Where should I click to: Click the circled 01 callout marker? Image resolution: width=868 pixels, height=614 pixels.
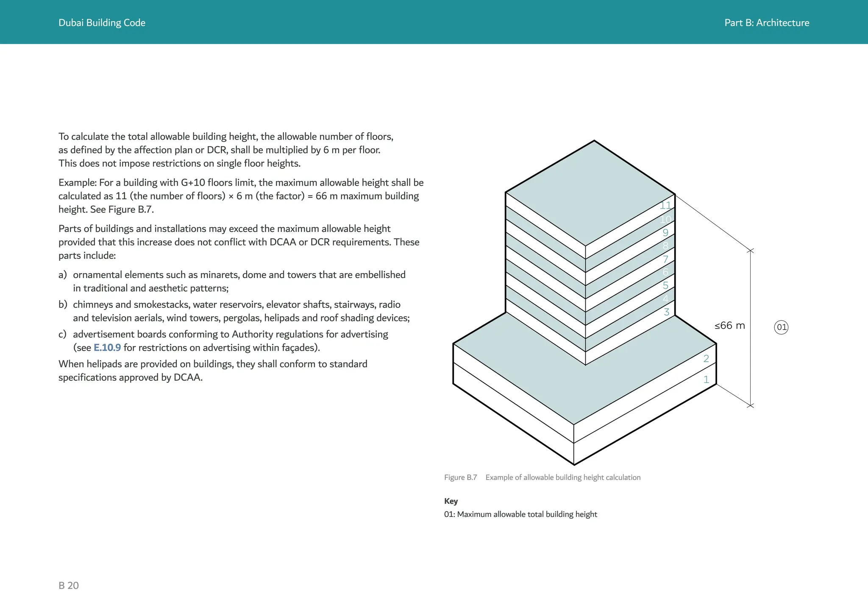[x=781, y=327]
